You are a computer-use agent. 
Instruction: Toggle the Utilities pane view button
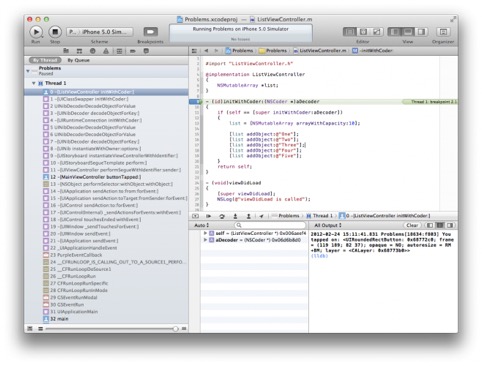(421, 32)
